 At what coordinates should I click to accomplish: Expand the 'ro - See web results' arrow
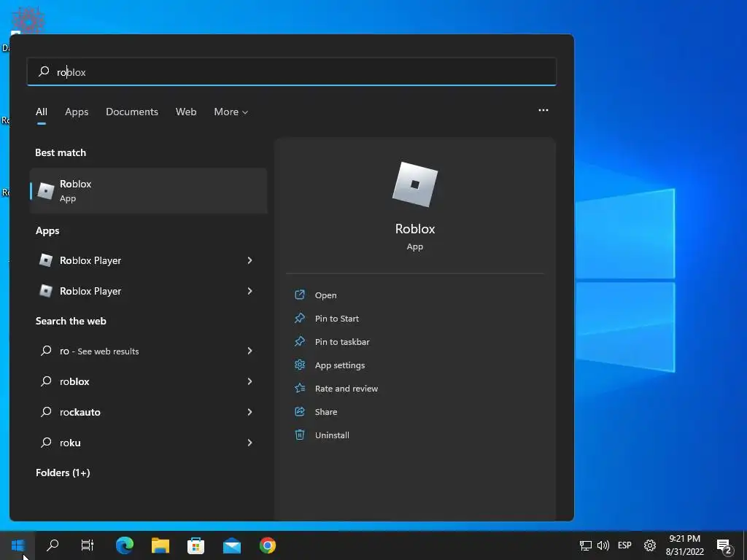click(249, 351)
